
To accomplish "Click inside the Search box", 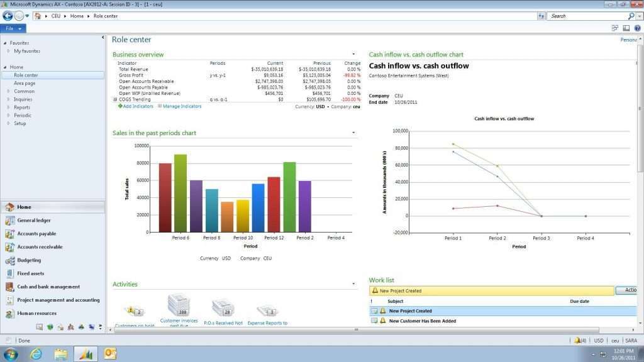I will 585,16.
